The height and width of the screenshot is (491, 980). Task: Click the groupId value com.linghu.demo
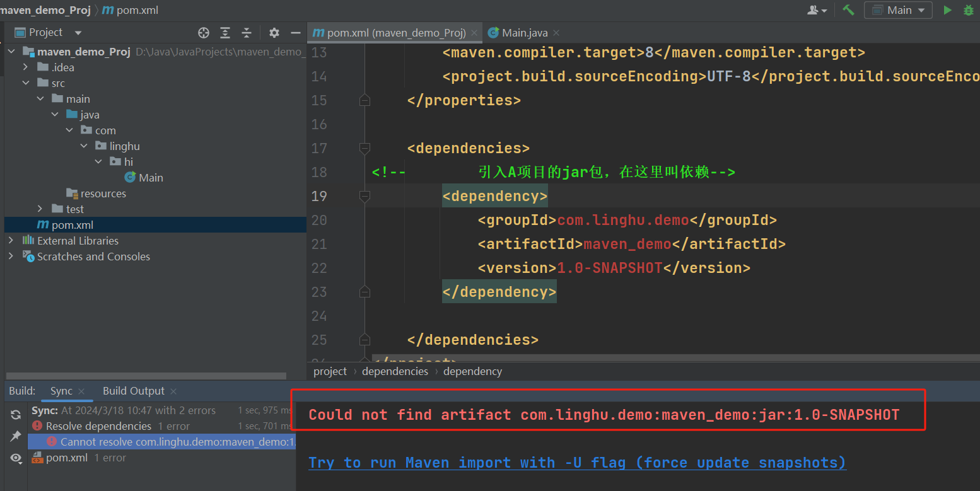pyautogui.click(x=623, y=220)
